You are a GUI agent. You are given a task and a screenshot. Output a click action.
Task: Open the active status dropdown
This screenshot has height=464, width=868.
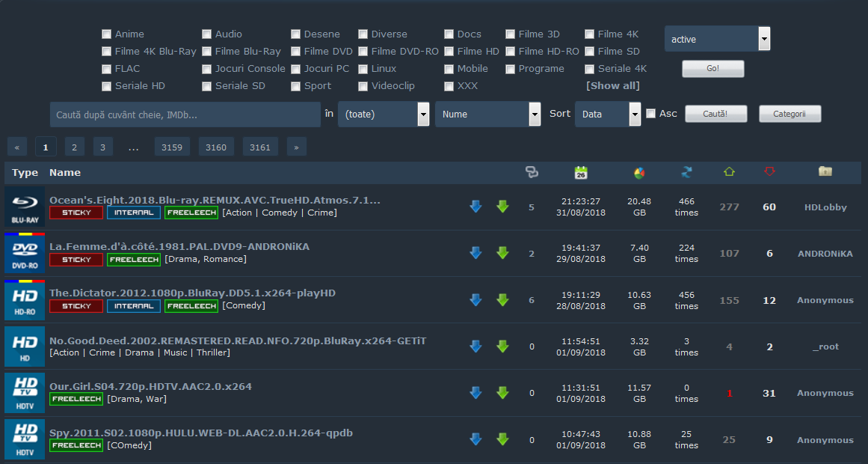(x=717, y=40)
